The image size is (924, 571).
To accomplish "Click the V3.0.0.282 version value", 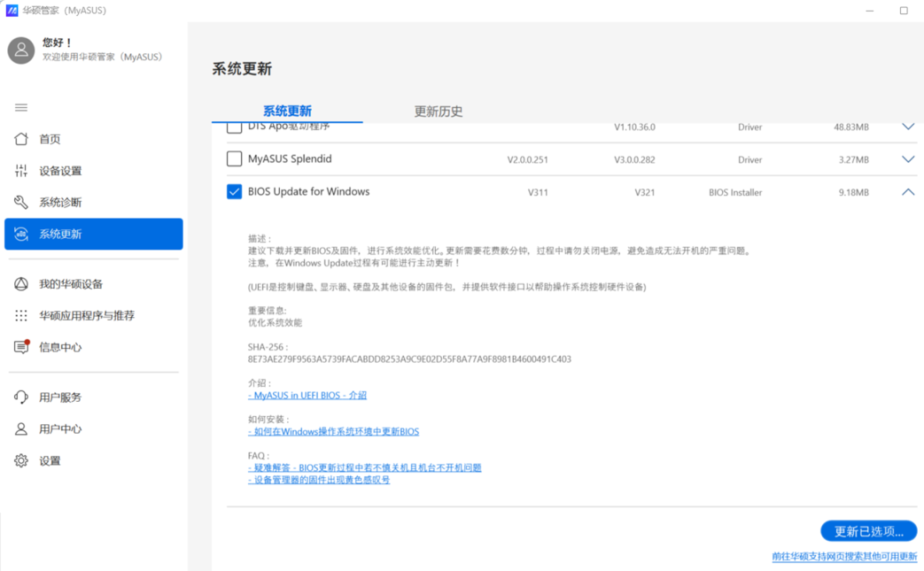I will [634, 159].
